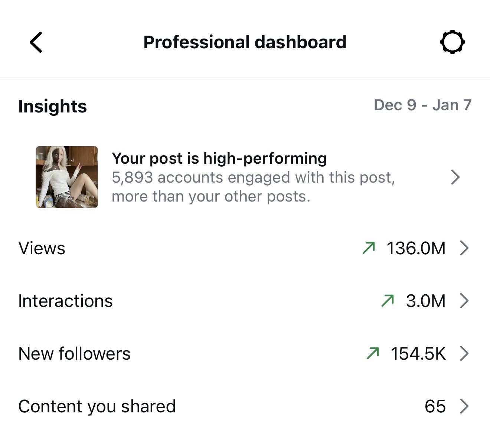This screenshot has height=448, width=490.
Task: Expand New followers details chevron
Action: [464, 353]
